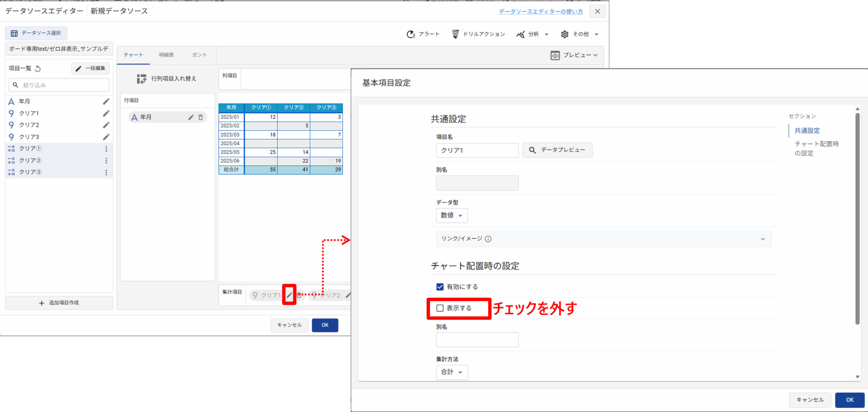The image size is (868, 412).
Task: Click the trash icon on the 年月 row item
Action: 201,118
